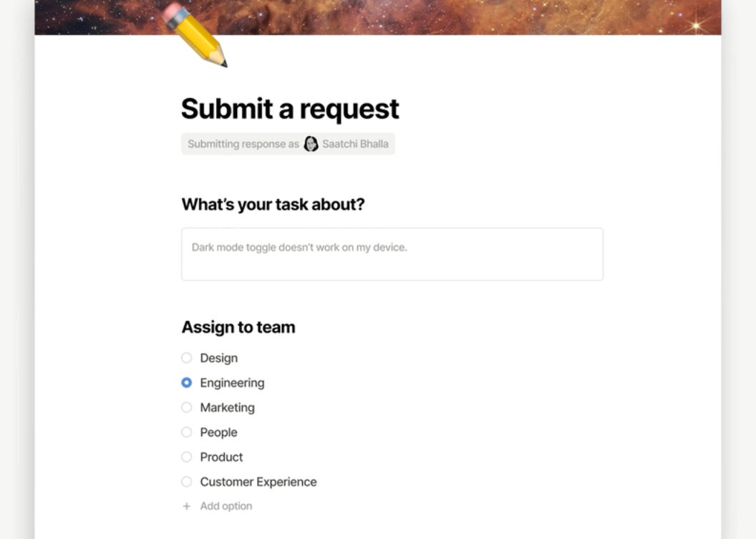Click the plus icon beside Add option
This screenshot has width=756, height=539.
coord(187,506)
